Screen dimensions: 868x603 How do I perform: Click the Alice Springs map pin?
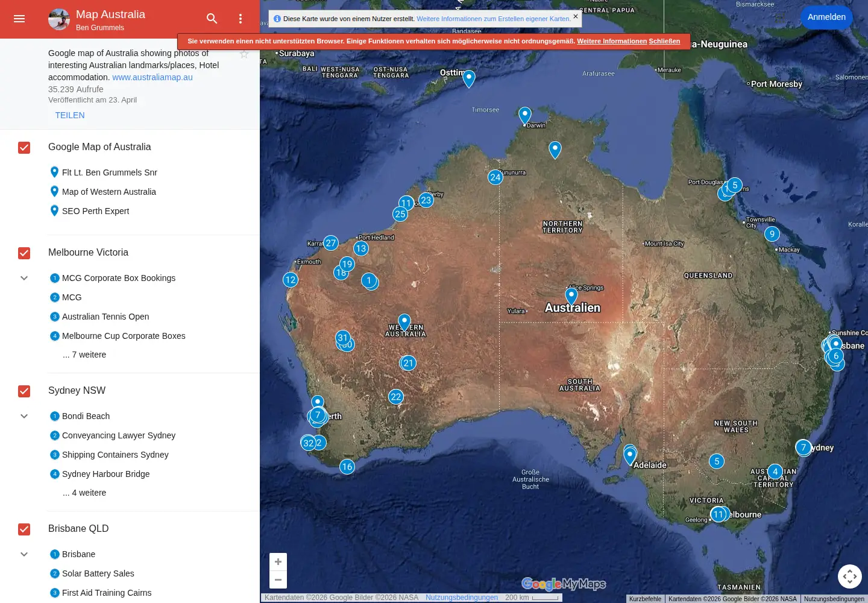tap(571, 295)
